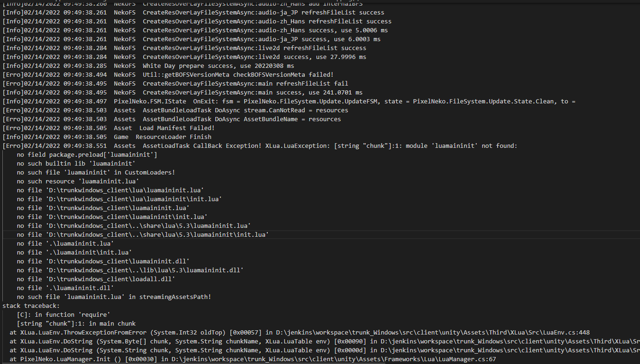The height and width of the screenshot is (364, 640).
Task: Click the 'audio-ja_JP refreshFileList success' log line
Action: pos(193,12)
